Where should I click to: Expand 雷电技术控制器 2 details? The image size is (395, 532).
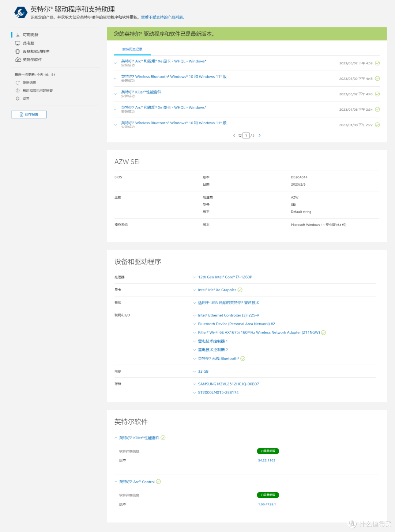click(195, 350)
